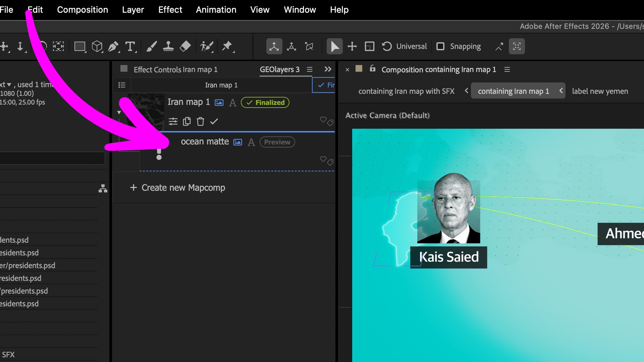Open settings sliders for Iran map 1
644x362 pixels.
173,121
